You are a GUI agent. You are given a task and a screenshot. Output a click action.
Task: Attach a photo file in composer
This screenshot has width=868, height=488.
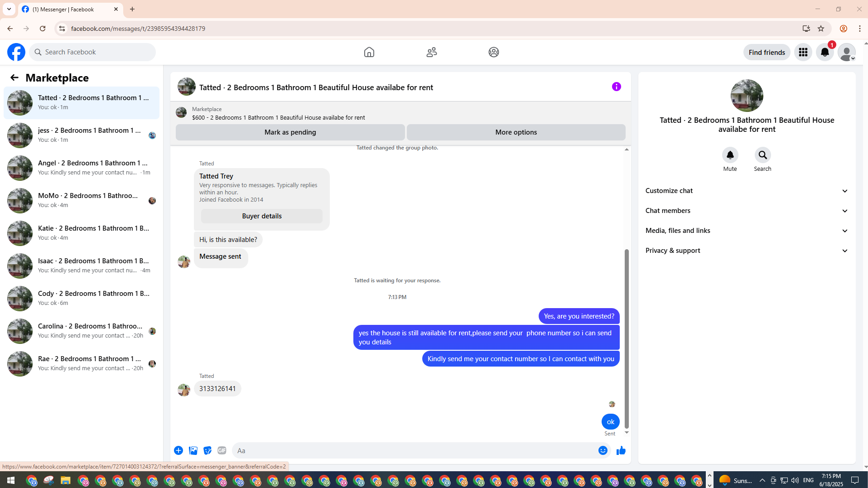click(x=193, y=450)
